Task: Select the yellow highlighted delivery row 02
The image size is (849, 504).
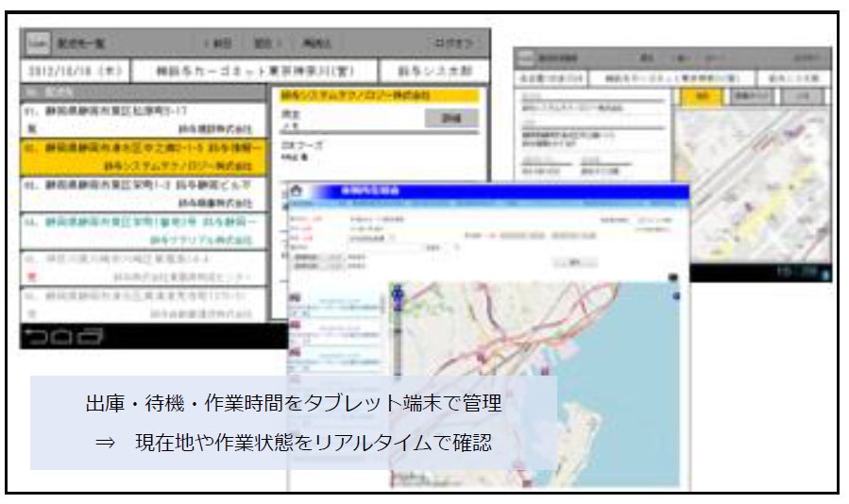Action: click(144, 157)
